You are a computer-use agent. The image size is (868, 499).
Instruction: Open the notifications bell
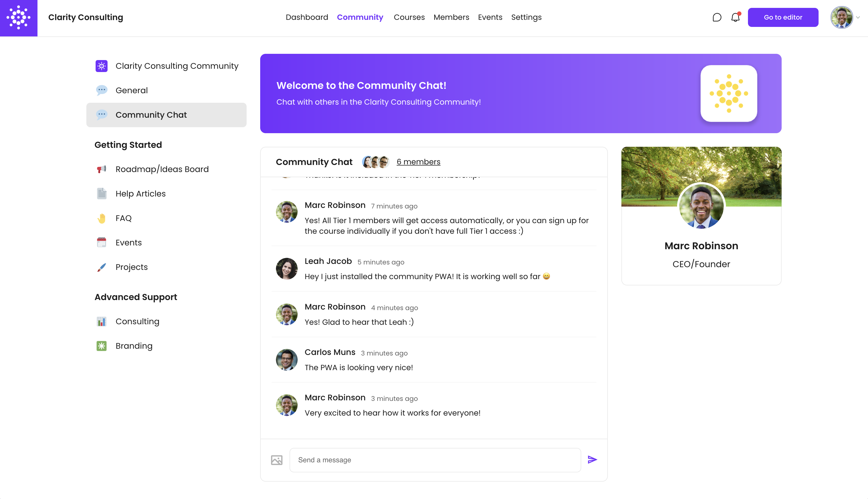pos(735,17)
